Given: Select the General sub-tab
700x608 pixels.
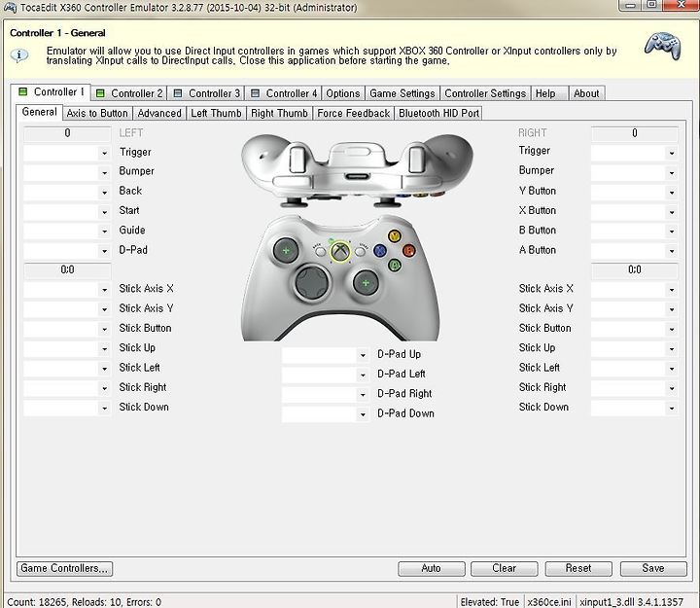Looking at the screenshot, I should (39, 112).
